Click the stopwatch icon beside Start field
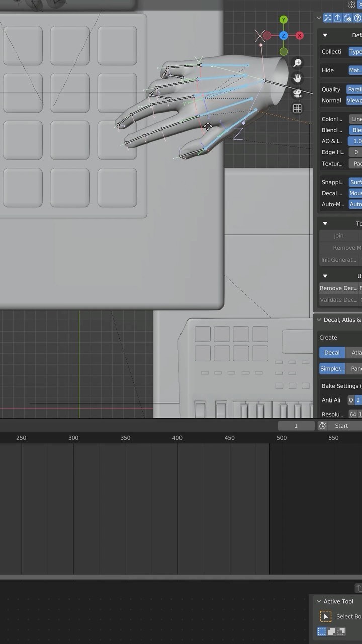 [x=323, y=426]
